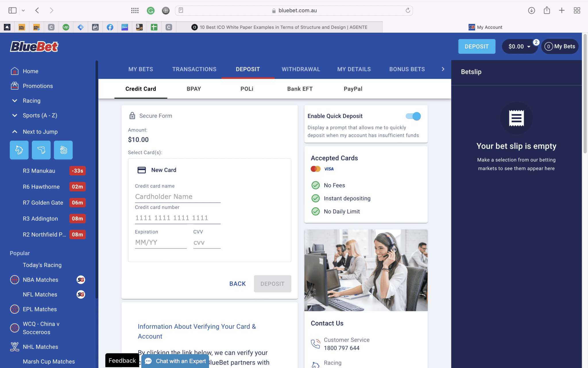Image resolution: width=588 pixels, height=368 pixels.
Task: Open the Promotions gift icon link
Action: click(15, 86)
